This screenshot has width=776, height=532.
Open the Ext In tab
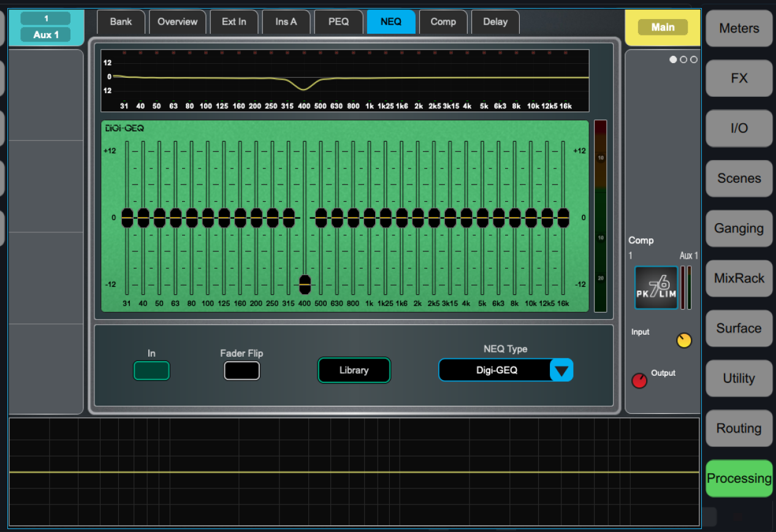[x=234, y=22]
